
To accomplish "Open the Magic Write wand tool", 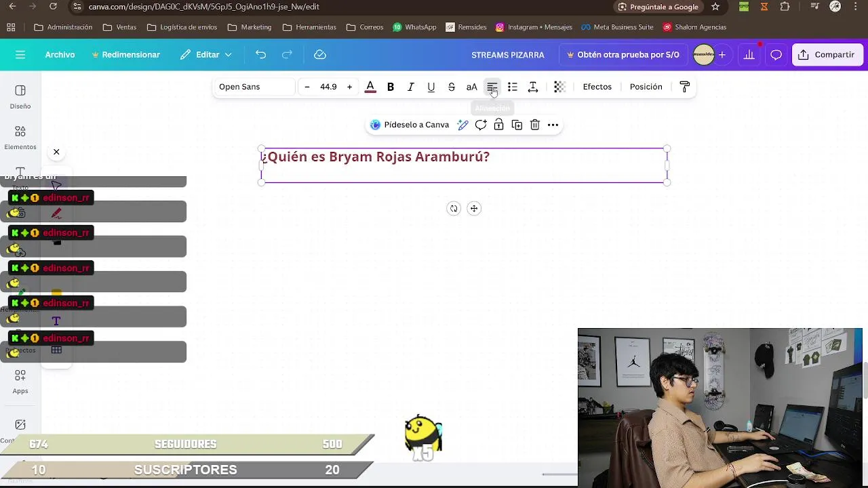I will (x=462, y=125).
